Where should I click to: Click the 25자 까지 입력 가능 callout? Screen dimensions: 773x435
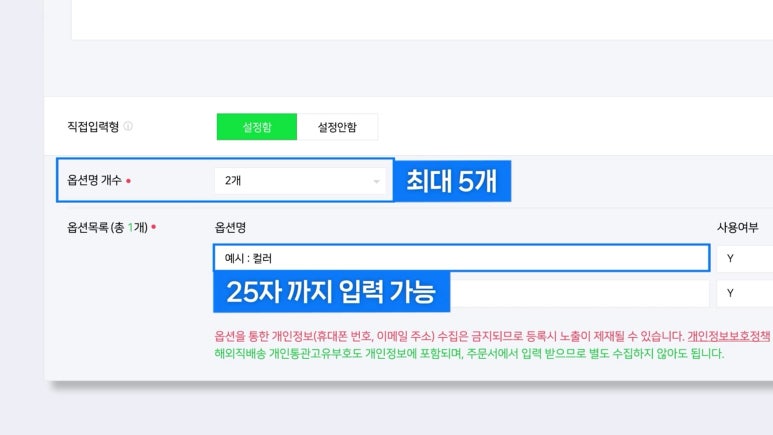point(331,293)
